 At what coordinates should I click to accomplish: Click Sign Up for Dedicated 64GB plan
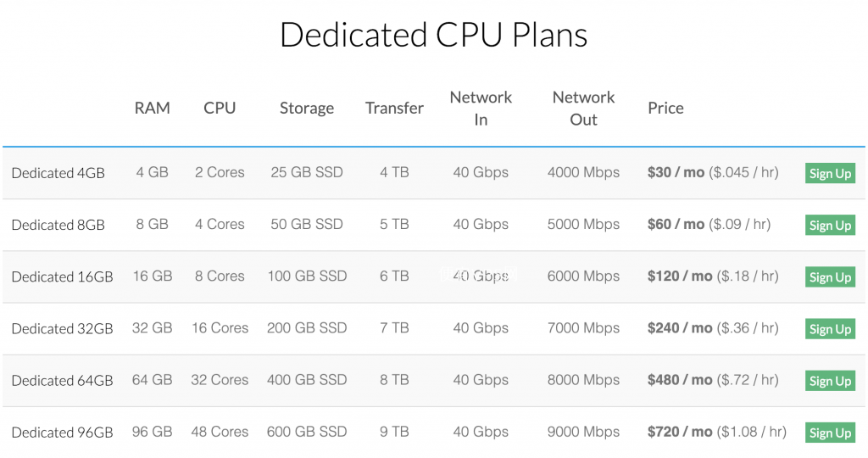click(830, 381)
